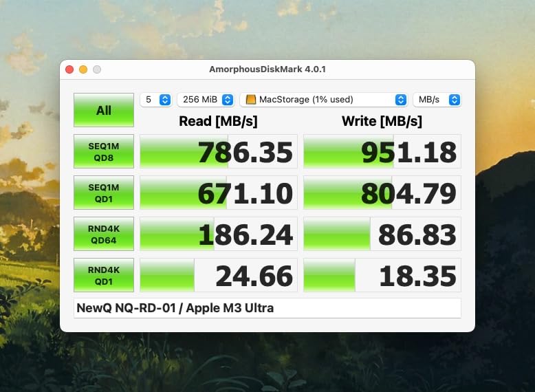Run all benchmarks with the All button
Viewport: 535px width, 392px height.
point(104,110)
